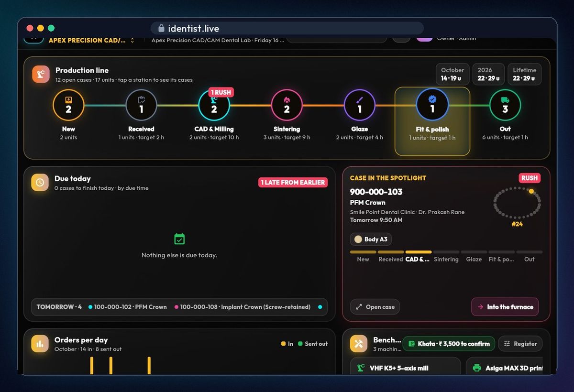Click the 1 LATE FROM EARLIER badge

[293, 182]
